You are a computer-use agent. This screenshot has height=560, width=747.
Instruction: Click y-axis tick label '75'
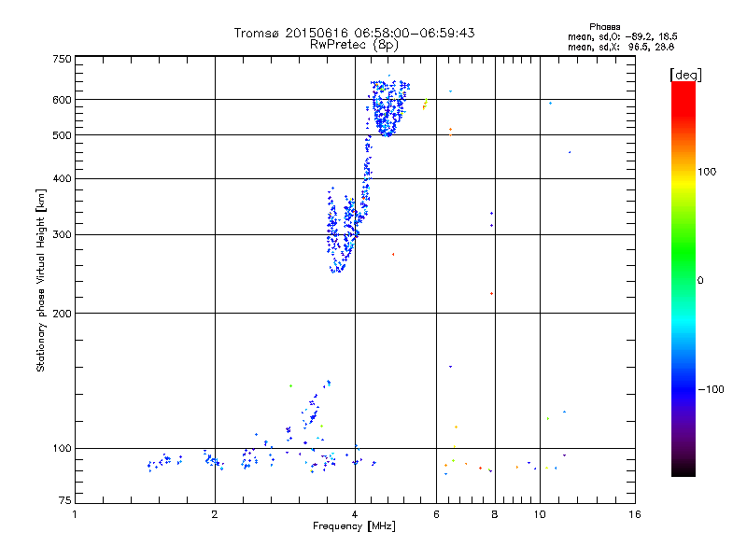pyautogui.click(x=65, y=500)
